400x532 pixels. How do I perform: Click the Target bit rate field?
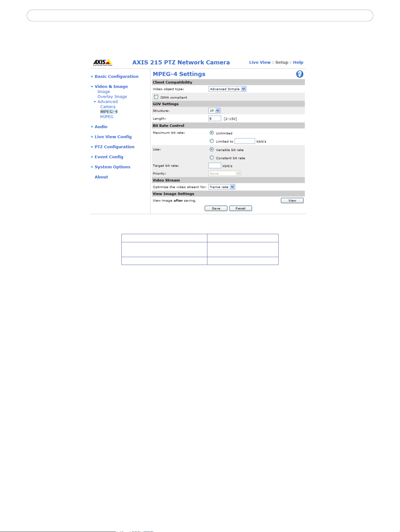click(215, 166)
